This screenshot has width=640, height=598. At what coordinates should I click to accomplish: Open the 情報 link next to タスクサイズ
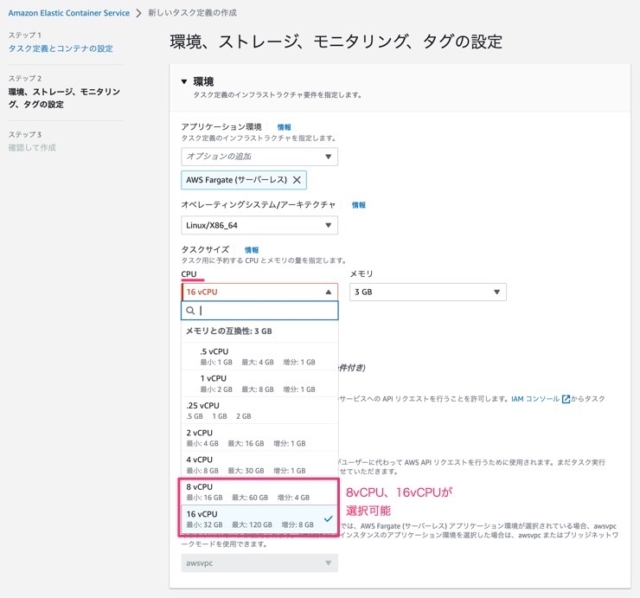(251, 250)
